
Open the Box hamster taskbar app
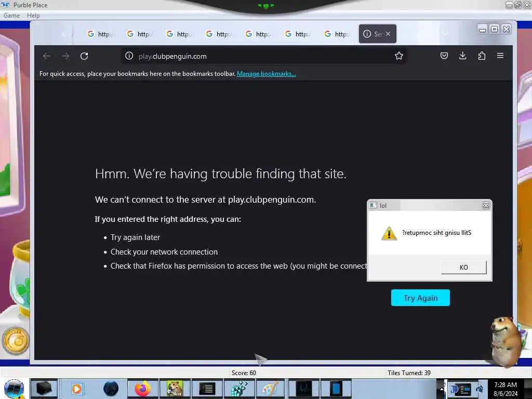[175, 389]
